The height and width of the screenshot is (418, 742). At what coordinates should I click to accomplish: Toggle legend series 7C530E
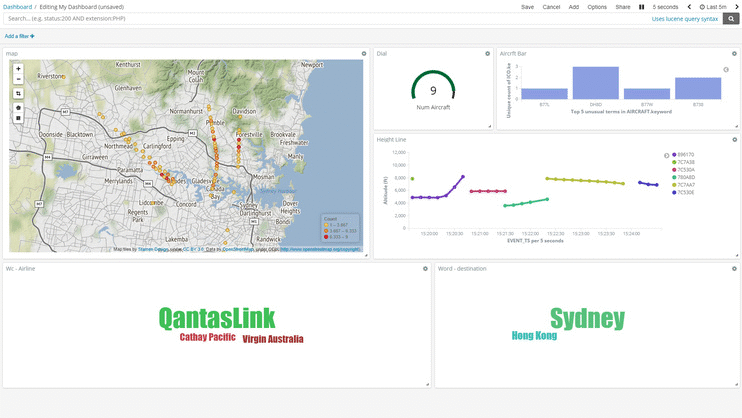[683, 193]
